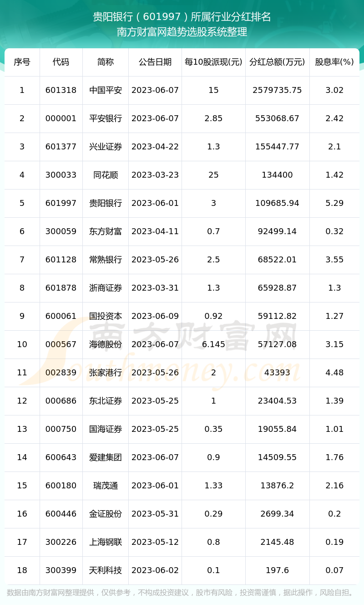Select the 常熟银行 stock name

point(106,260)
